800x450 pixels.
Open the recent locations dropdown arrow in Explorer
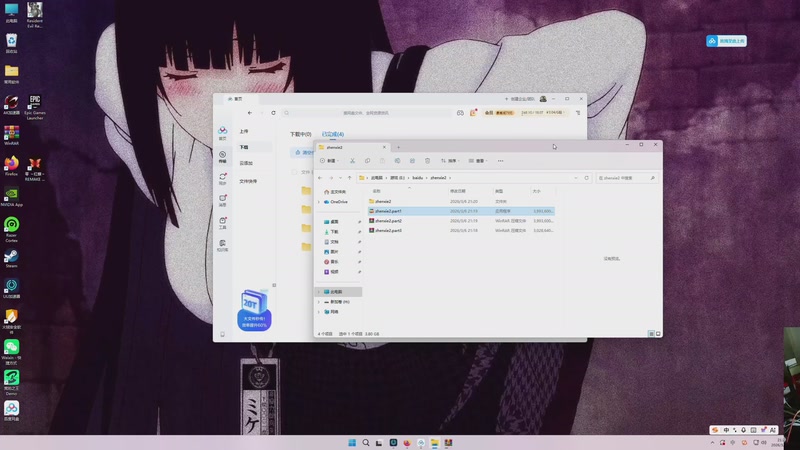tap(340, 178)
